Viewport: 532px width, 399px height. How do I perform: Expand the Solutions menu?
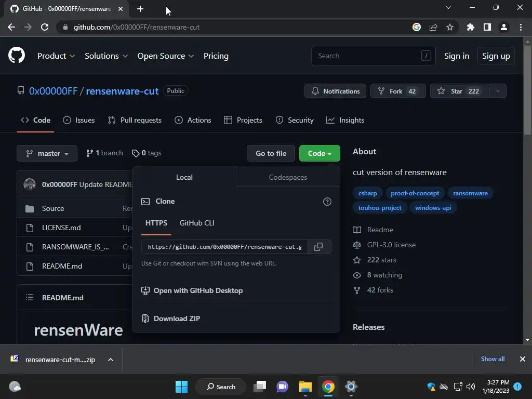point(106,56)
